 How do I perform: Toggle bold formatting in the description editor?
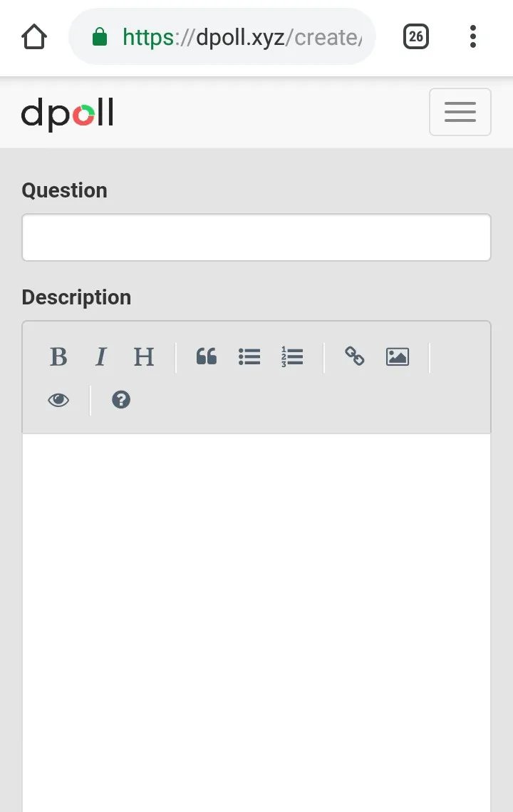click(x=58, y=356)
